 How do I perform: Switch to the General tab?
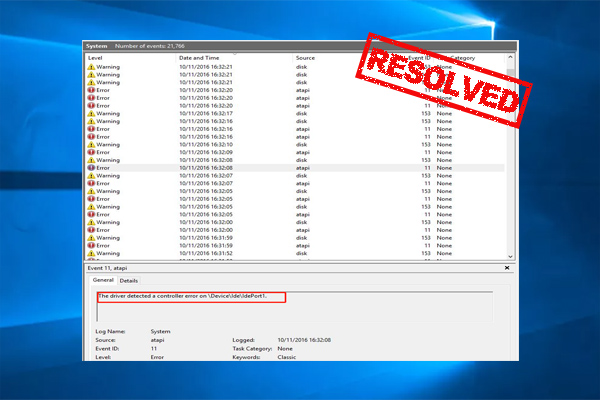[103, 280]
